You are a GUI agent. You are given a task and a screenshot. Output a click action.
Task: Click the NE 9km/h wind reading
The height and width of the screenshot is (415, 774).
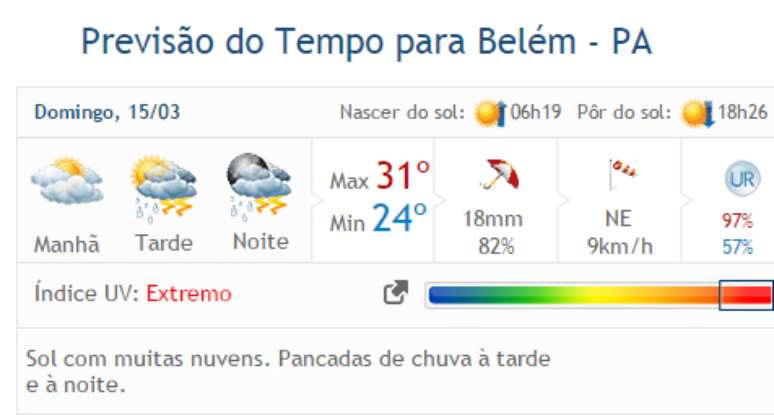[x=619, y=232]
